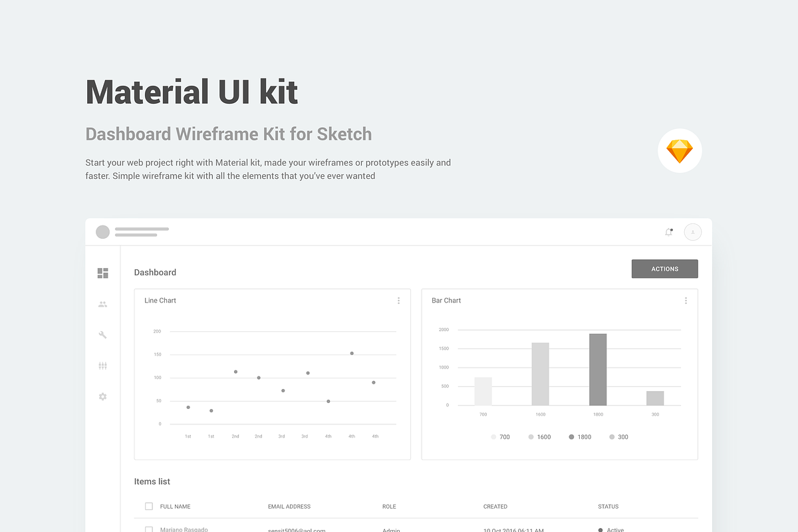Click the grey profile avatar circle
Viewport: 798px width, 532px height.
[x=102, y=232]
